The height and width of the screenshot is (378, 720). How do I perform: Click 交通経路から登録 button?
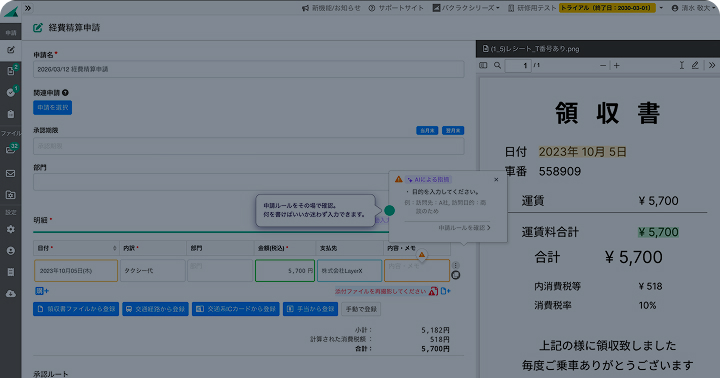155,309
